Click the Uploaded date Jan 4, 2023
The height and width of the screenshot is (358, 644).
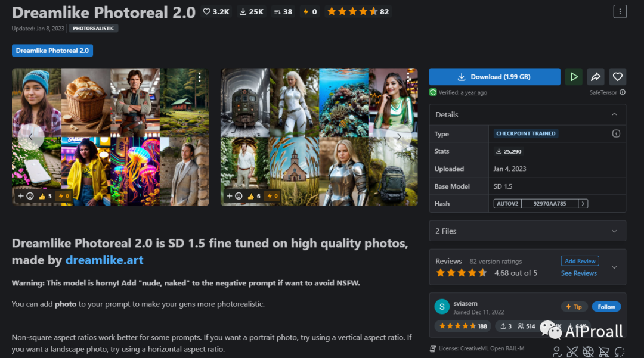point(510,169)
